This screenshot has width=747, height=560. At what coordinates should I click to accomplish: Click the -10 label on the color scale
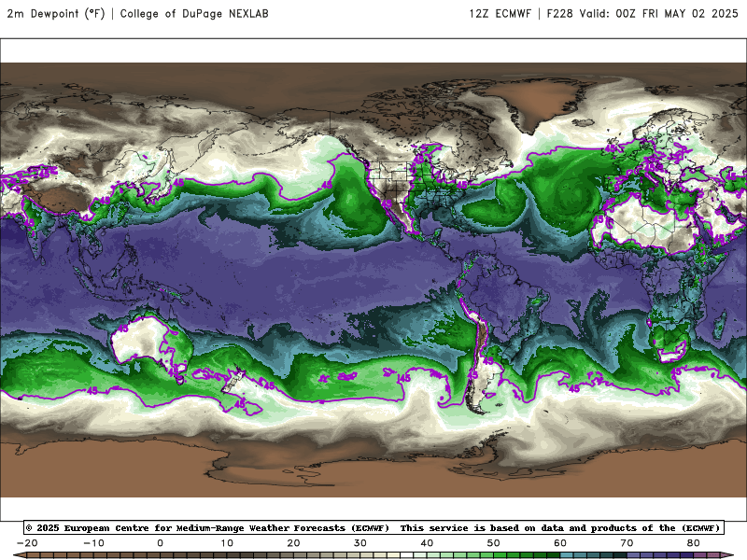click(93, 543)
